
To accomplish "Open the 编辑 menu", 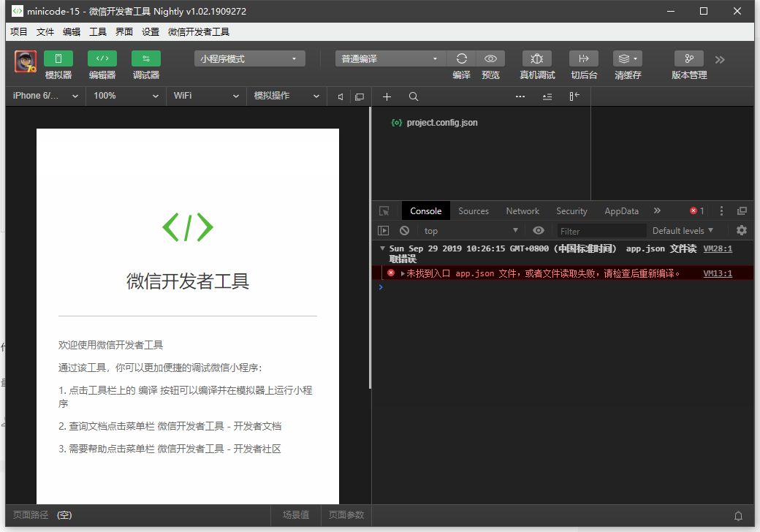I will coord(72,32).
